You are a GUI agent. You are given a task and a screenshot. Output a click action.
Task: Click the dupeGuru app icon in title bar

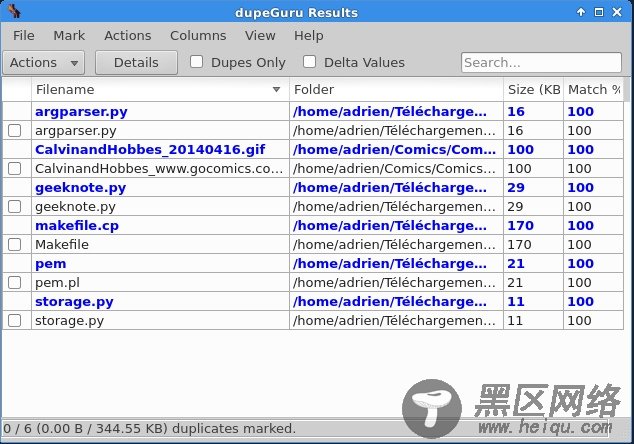[15, 11]
